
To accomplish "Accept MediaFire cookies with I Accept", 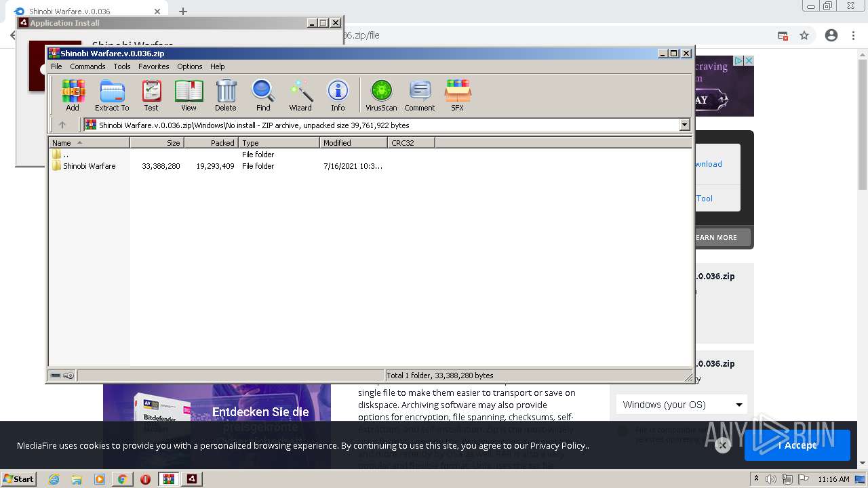I will point(797,445).
